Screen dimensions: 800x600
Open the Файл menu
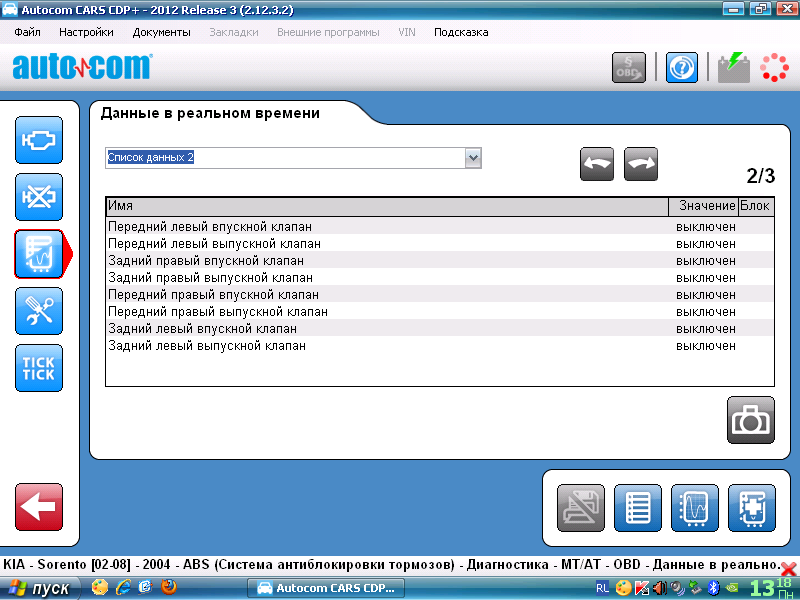click(28, 32)
